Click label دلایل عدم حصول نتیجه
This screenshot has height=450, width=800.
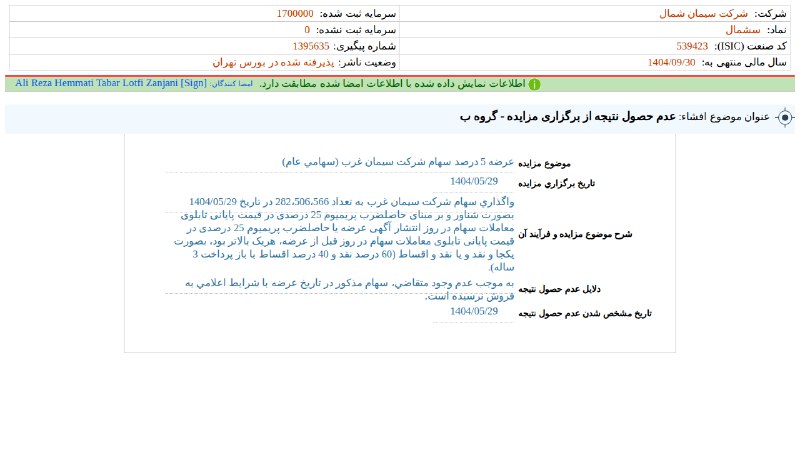559,289
